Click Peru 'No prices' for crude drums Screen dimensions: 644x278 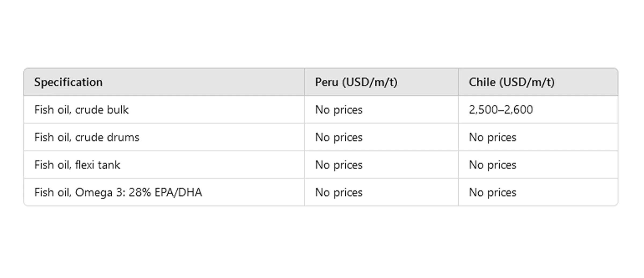click(x=339, y=137)
